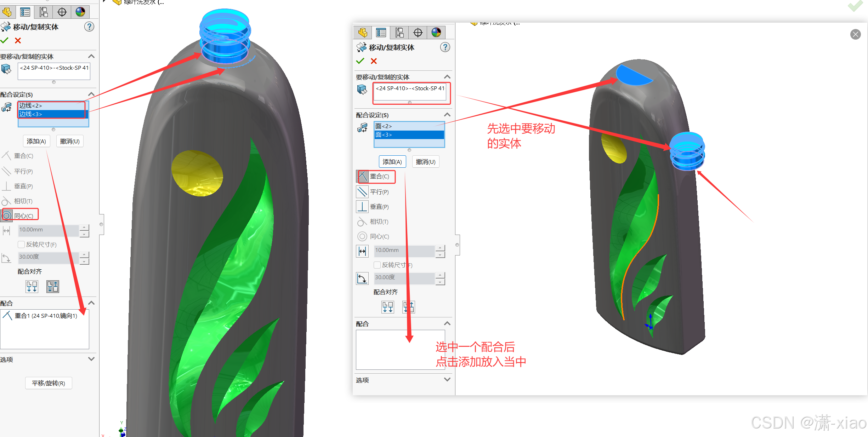Image resolution: width=868 pixels, height=437 pixels.
Task: Toggle the Parallel (平行) mate in right panel
Action: 362,192
